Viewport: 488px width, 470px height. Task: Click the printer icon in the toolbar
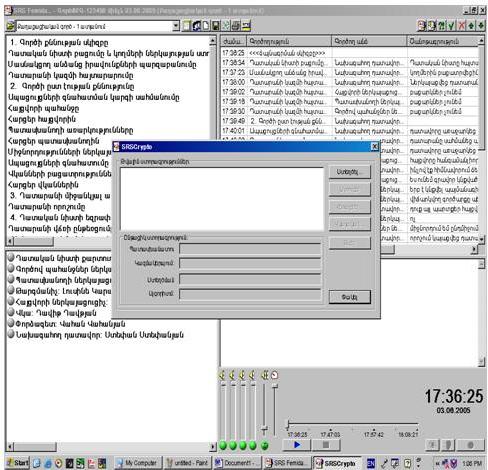pos(235,26)
